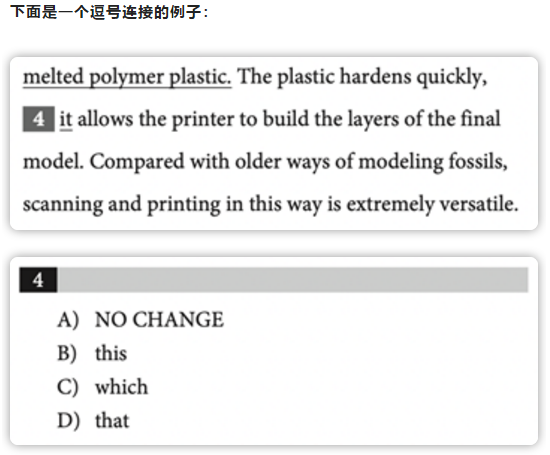Click the word "Compared" in the passage
The width and height of the screenshot is (550, 455).
coord(137,162)
